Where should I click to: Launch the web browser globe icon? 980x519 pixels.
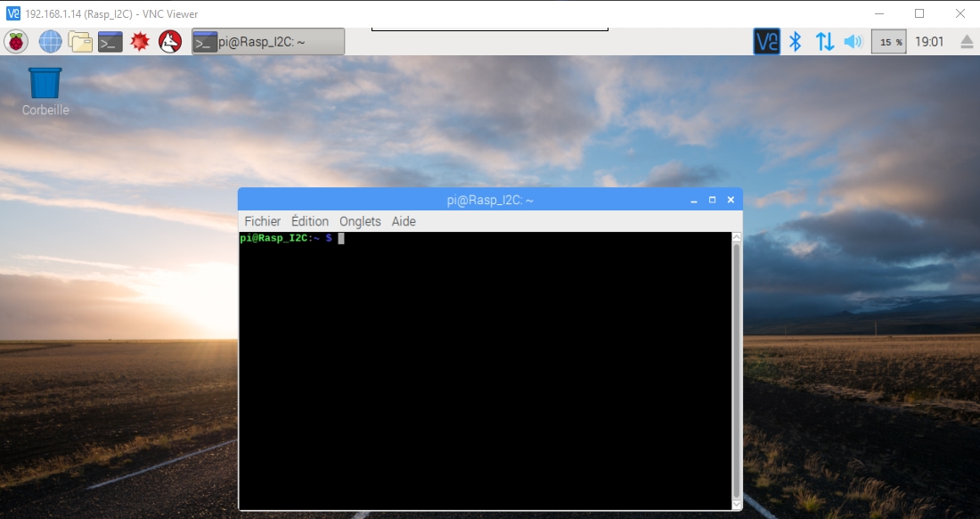tap(50, 41)
